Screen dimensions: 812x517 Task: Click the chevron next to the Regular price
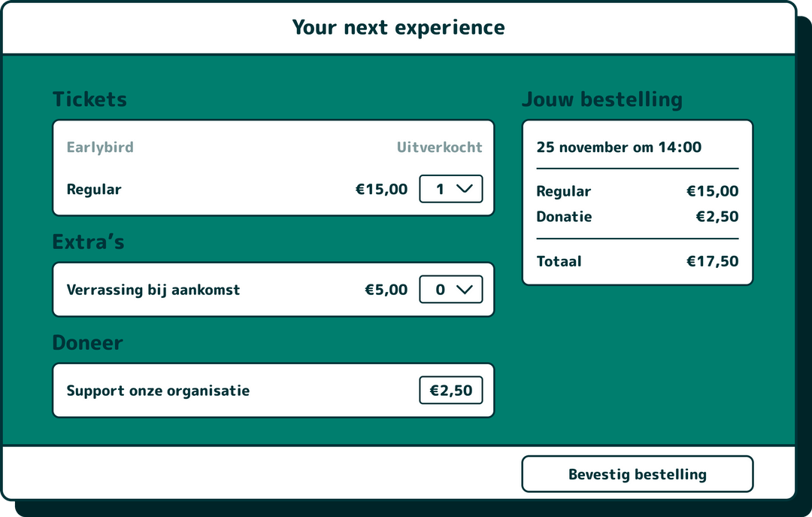coord(466,189)
